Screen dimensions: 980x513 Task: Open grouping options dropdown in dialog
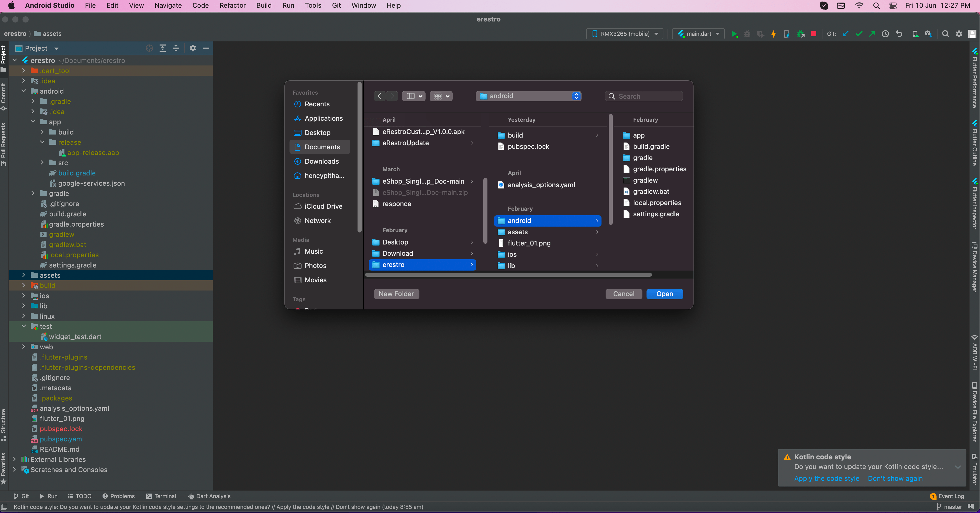(441, 96)
